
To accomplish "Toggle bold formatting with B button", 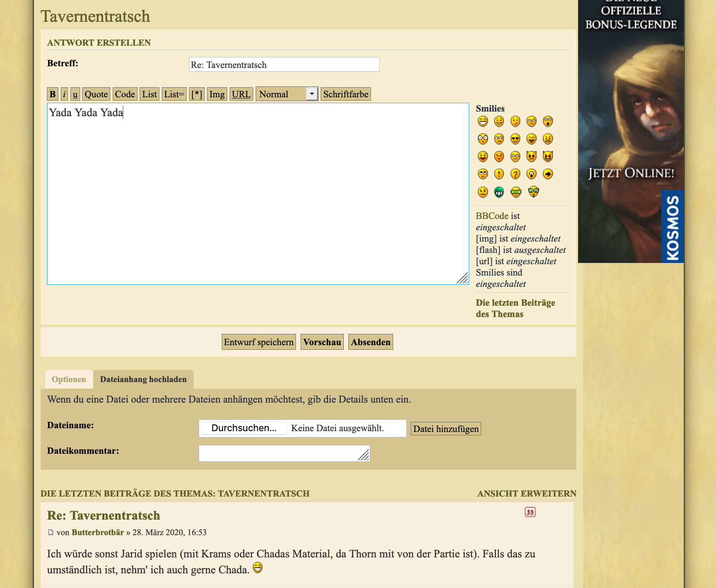I will pos(52,94).
